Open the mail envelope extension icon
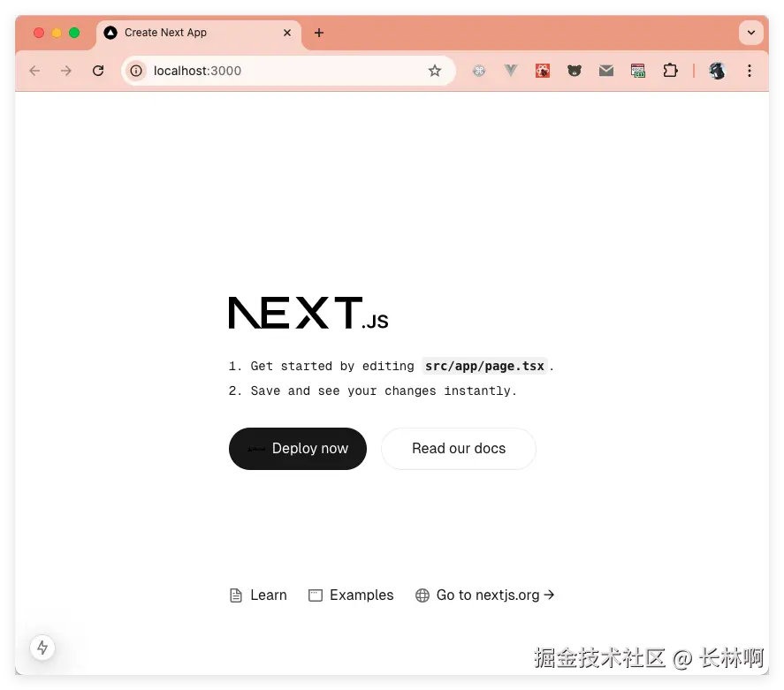The image size is (784, 690). coord(606,71)
